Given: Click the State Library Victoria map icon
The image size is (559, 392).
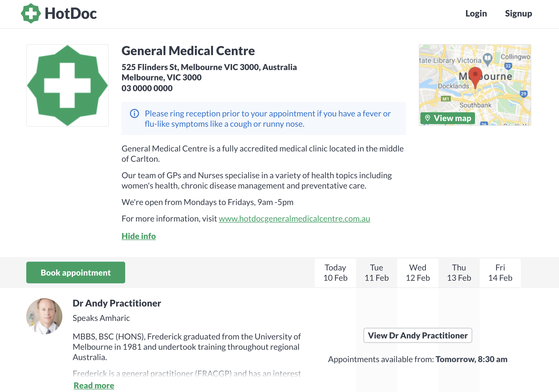Looking at the screenshot, I should pos(487,59).
